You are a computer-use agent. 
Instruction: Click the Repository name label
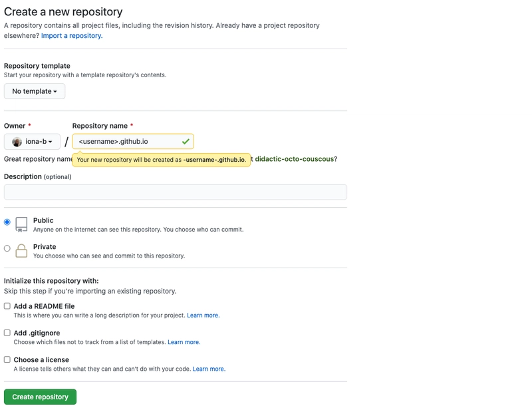[x=100, y=126]
